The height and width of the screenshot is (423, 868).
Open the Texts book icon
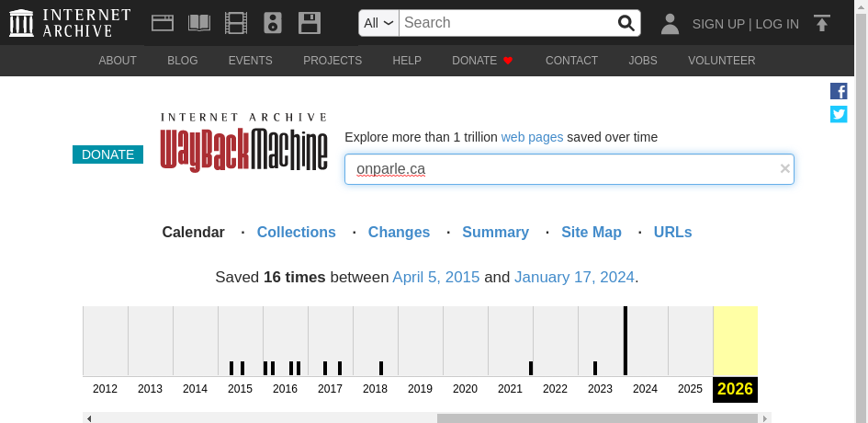click(199, 23)
